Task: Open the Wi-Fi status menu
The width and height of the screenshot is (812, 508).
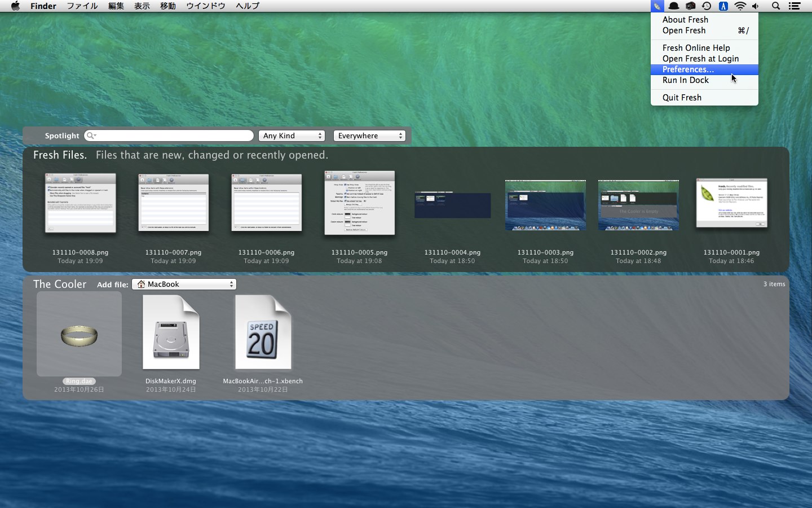Action: click(x=740, y=6)
